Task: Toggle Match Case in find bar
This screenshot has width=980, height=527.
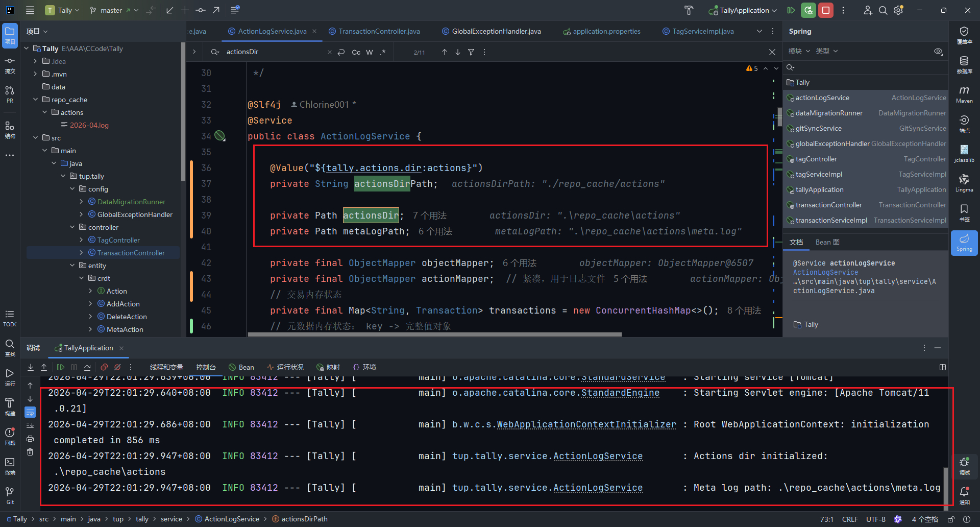Action: tap(356, 52)
